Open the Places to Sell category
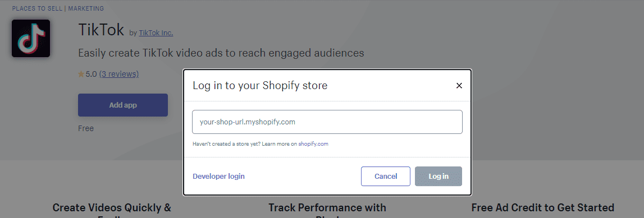This screenshot has height=218, width=644. coord(37,8)
